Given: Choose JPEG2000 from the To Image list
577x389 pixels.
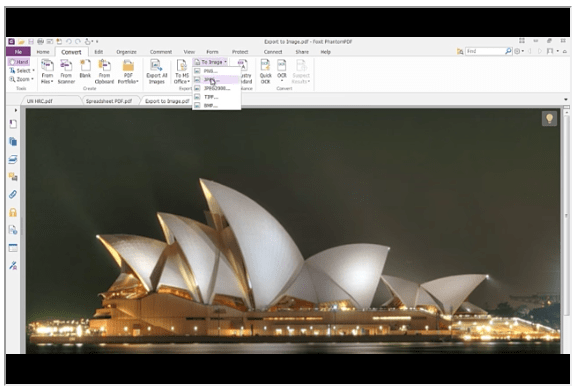Looking at the screenshot, I should coord(216,88).
